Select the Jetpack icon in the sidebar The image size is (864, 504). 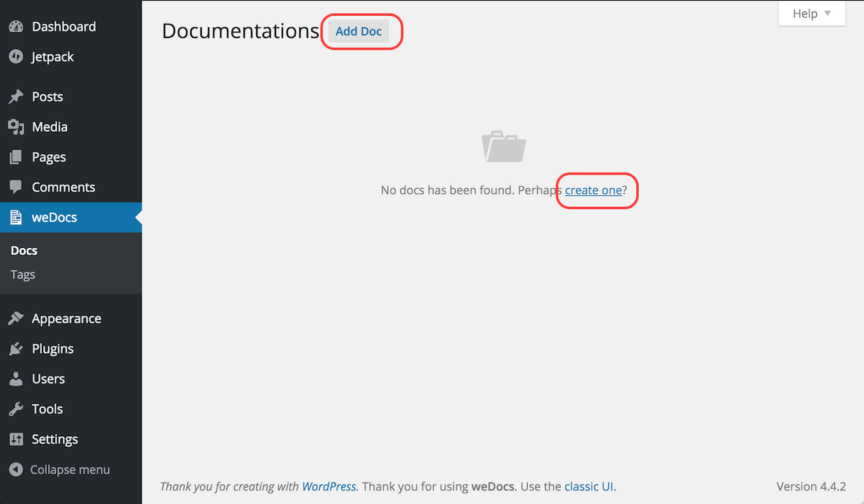[15, 56]
